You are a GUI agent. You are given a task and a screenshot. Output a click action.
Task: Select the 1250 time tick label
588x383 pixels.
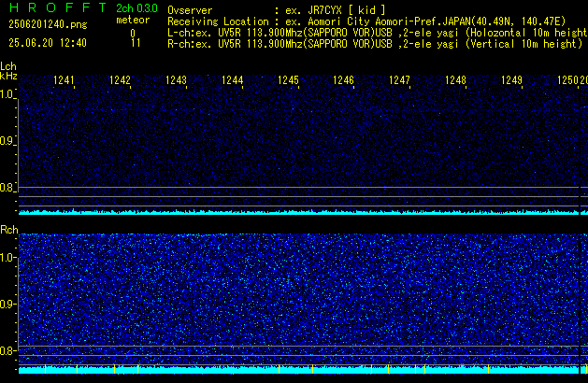[567, 80]
